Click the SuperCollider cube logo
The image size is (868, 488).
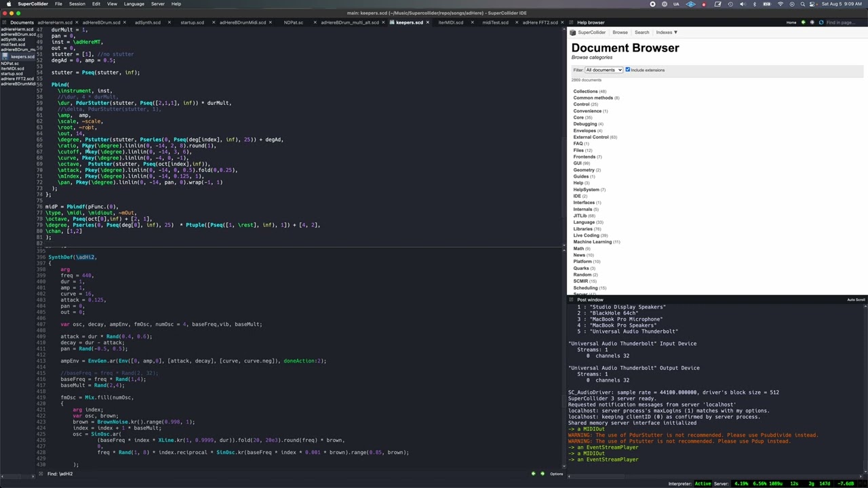click(x=573, y=33)
